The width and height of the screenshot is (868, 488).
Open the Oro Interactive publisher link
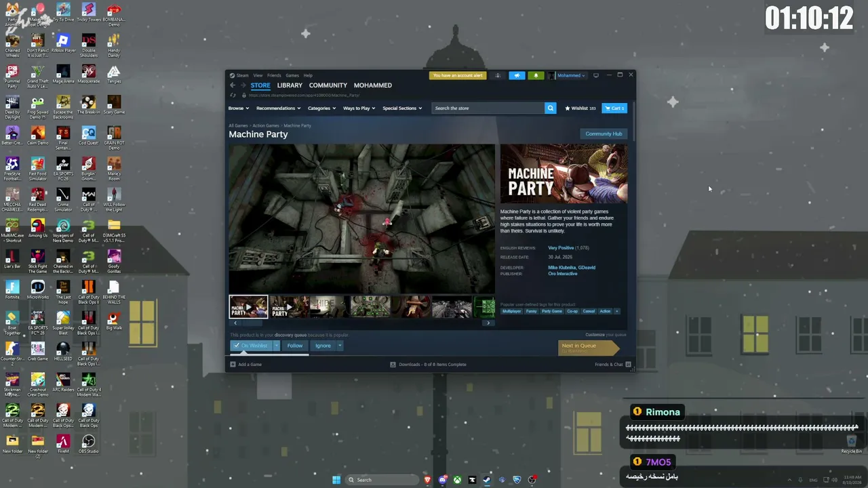563,274
